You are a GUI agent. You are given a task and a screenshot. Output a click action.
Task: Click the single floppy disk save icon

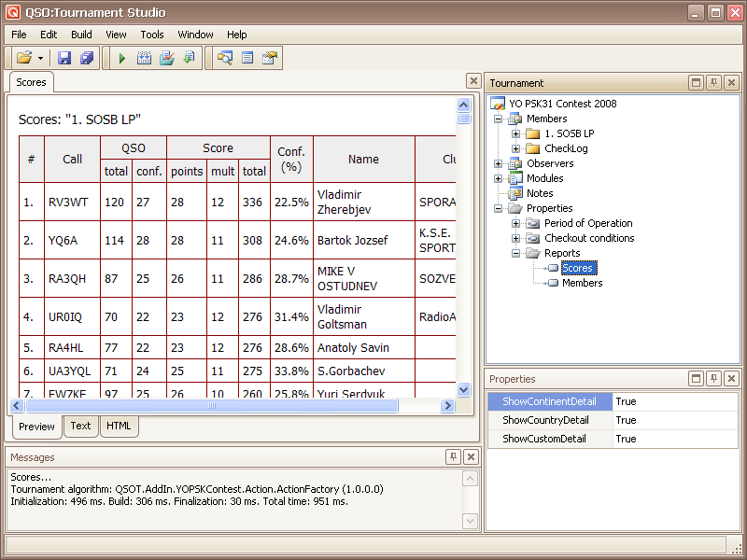[65, 58]
